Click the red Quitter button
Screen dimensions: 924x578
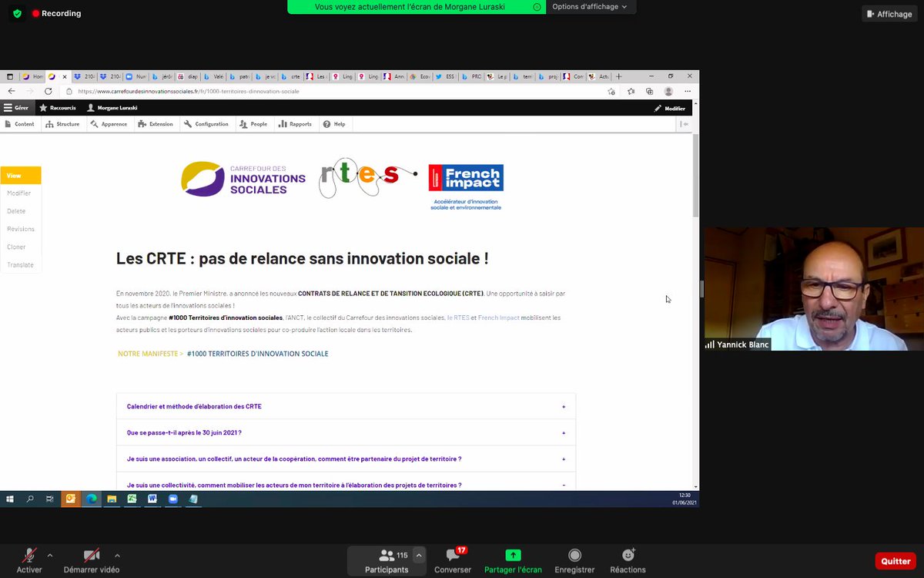coord(896,561)
